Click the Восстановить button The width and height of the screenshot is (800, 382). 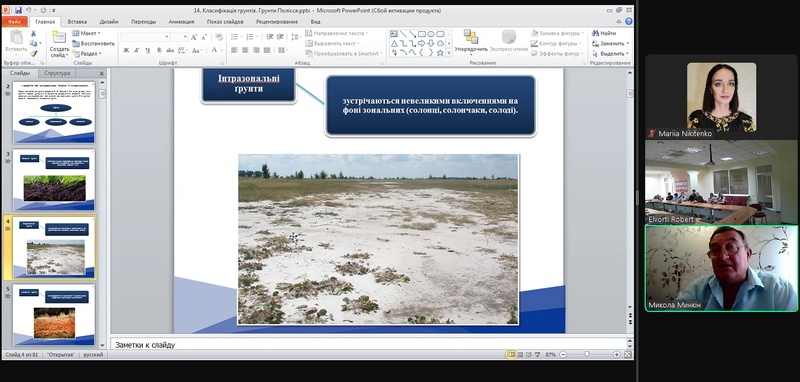pyautogui.click(x=94, y=43)
